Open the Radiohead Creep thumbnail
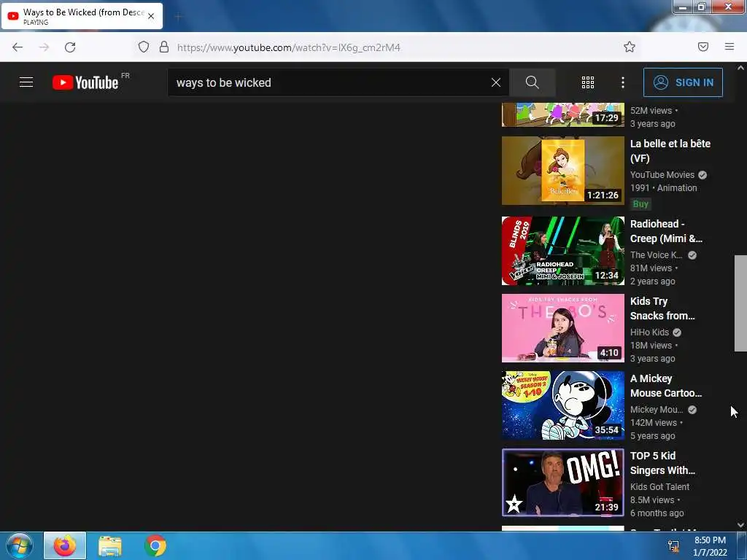 tap(562, 251)
